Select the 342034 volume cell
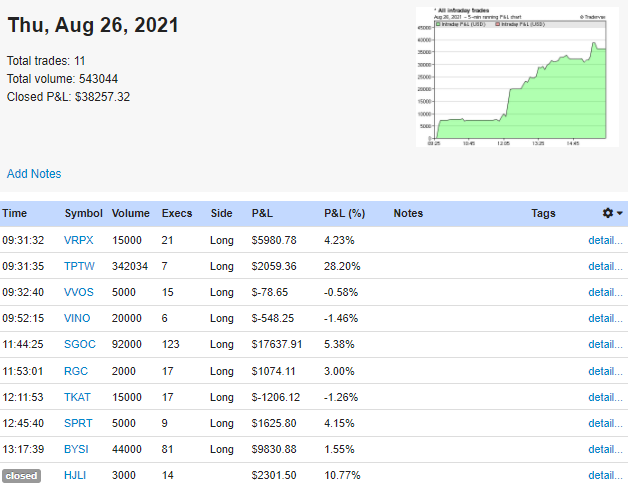The width and height of the screenshot is (629, 487). tap(130, 266)
